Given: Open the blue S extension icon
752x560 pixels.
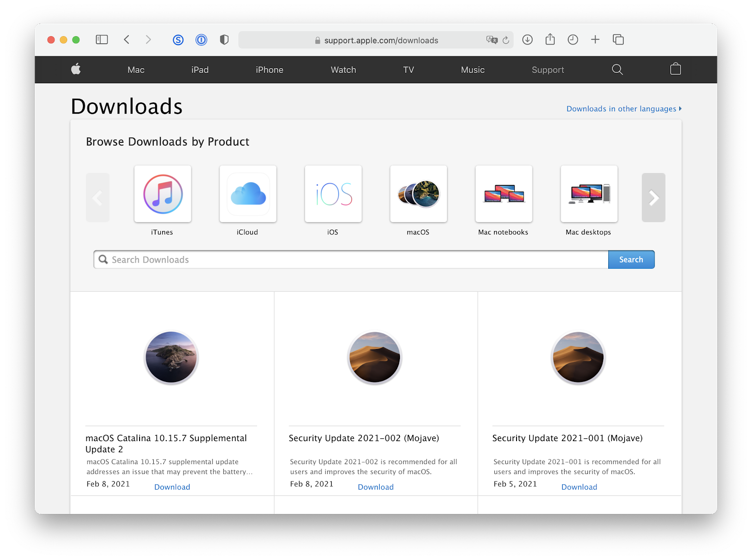Looking at the screenshot, I should coord(178,40).
